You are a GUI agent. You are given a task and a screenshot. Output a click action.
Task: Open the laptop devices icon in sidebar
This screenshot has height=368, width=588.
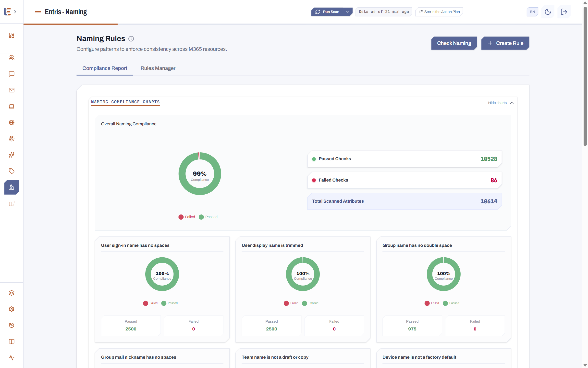pos(12,106)
